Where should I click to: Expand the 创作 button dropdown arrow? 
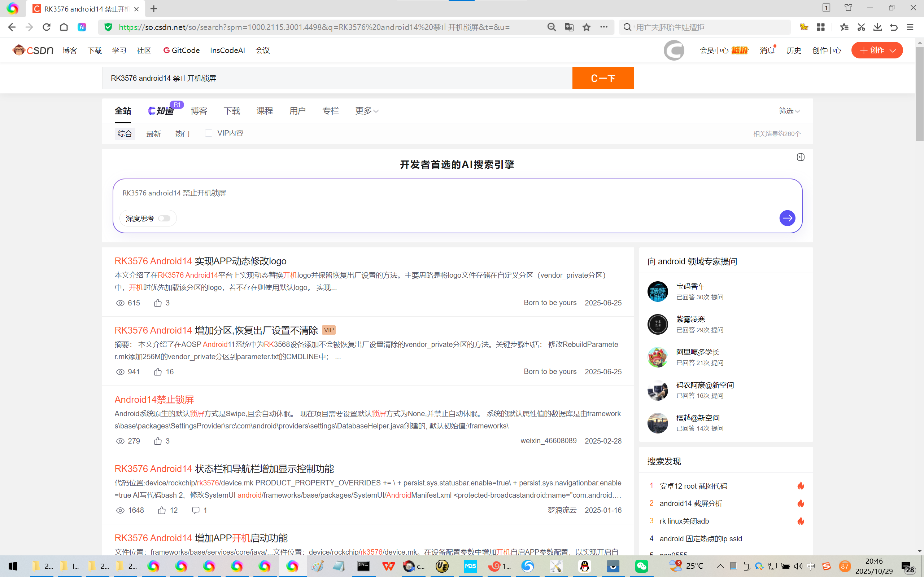893,50
